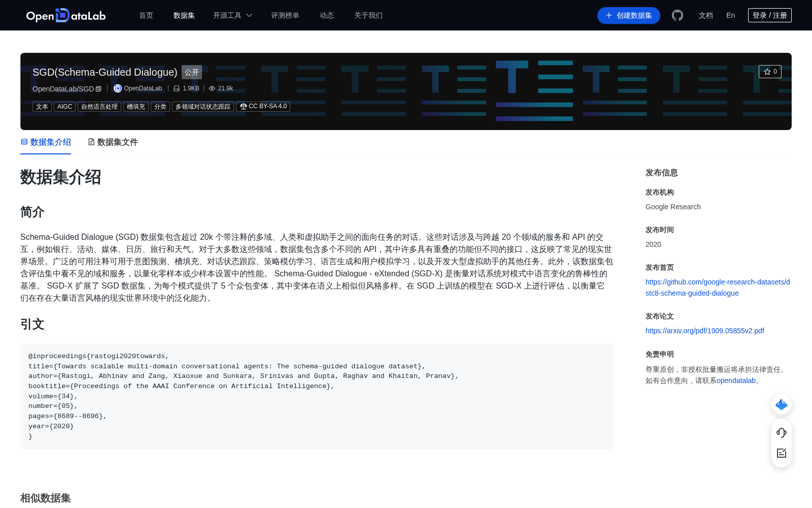Click the OpenDataLab publisher name
This screenshot has width=812, height=508.
(143, 88)
